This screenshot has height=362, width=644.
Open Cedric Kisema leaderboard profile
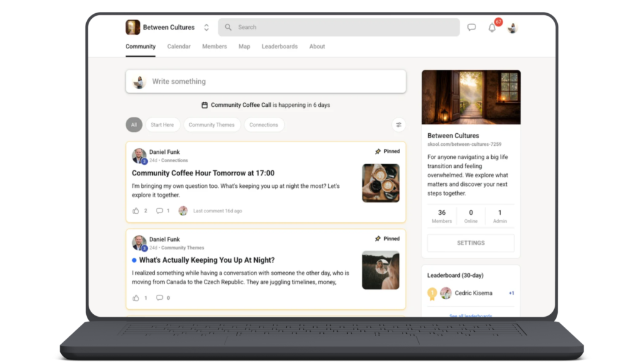point(474,293)
